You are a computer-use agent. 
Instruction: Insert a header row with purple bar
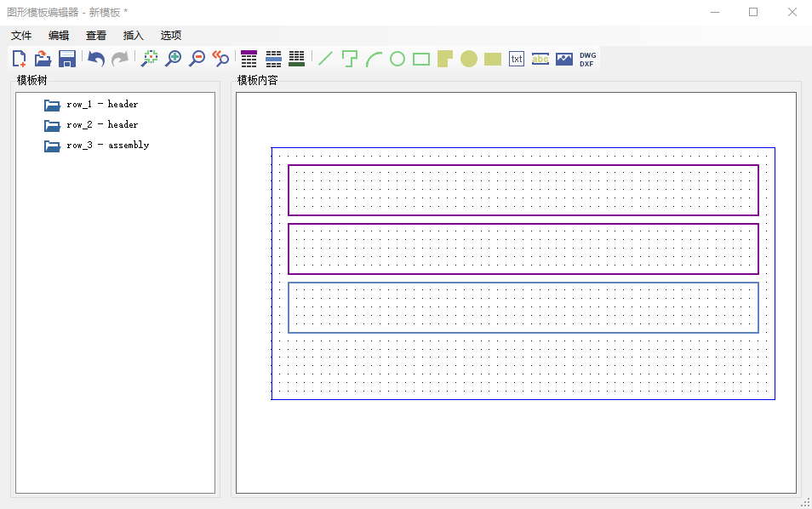point(249,59)
